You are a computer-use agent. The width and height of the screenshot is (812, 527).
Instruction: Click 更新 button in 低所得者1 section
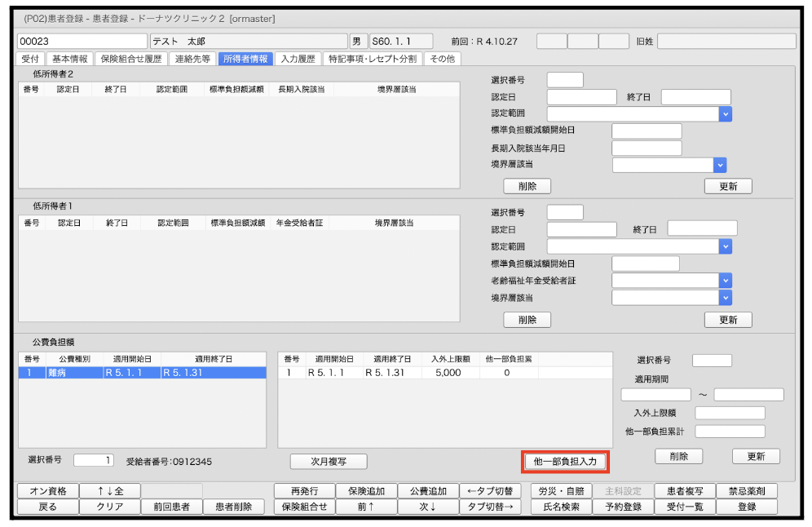[x=728, y=320]
